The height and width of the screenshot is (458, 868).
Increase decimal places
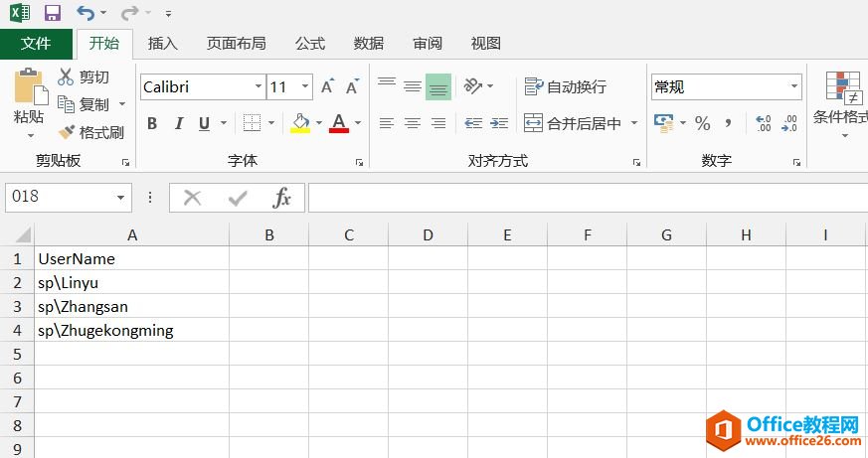click(764, 123)
